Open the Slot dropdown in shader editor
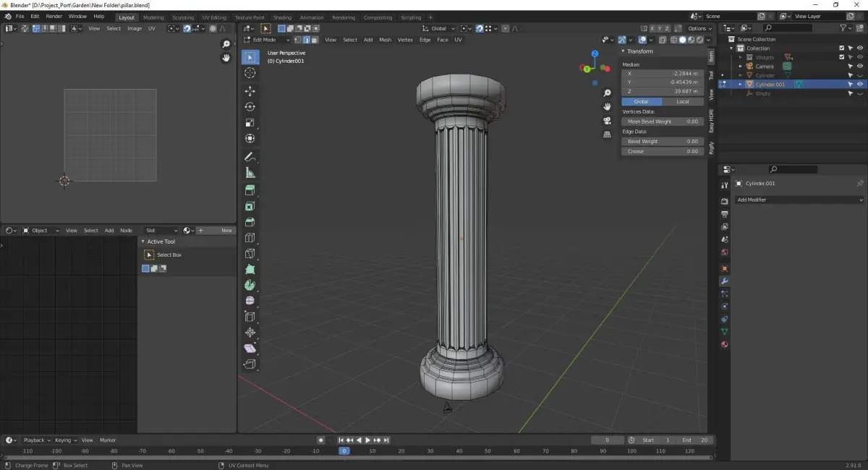868x470 pixels. 161,231
